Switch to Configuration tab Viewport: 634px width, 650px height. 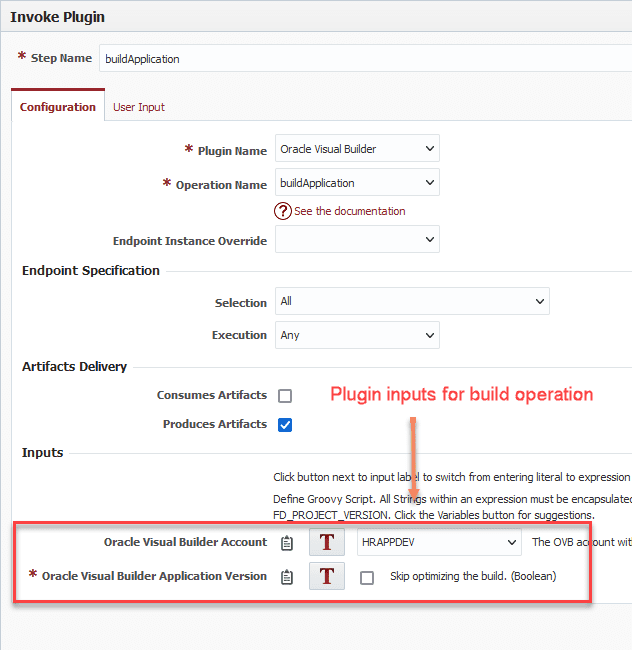click(x=58, y=107)
